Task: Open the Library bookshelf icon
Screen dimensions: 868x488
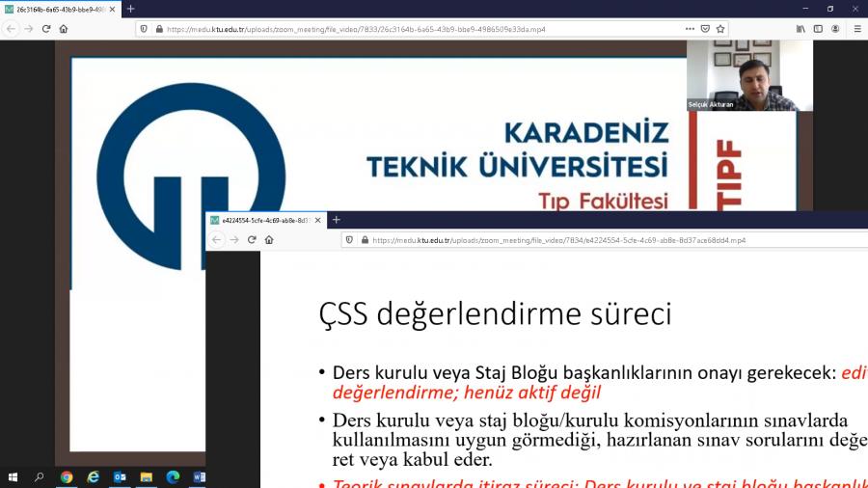Action: [800, 29]
